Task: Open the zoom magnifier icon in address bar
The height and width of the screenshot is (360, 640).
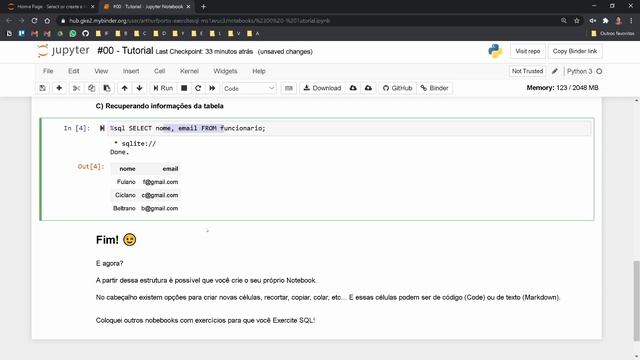Action: pos(564,20)
